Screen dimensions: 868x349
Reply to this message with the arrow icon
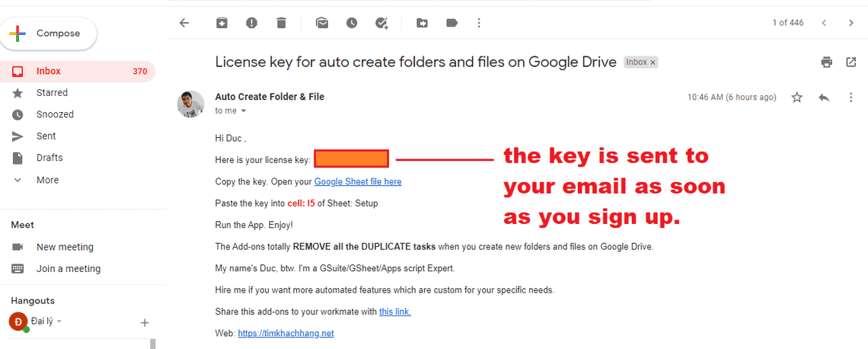(824, 98)
